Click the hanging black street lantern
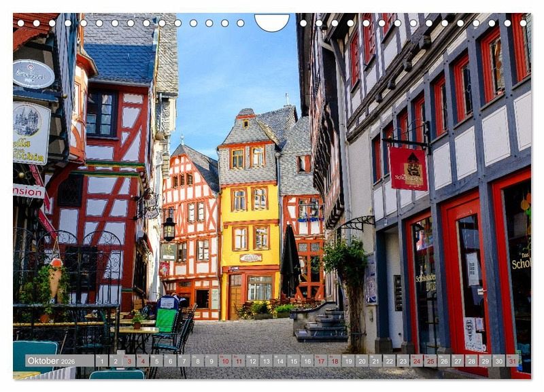This screenshot has width=544, height=392. click(169, 226)
